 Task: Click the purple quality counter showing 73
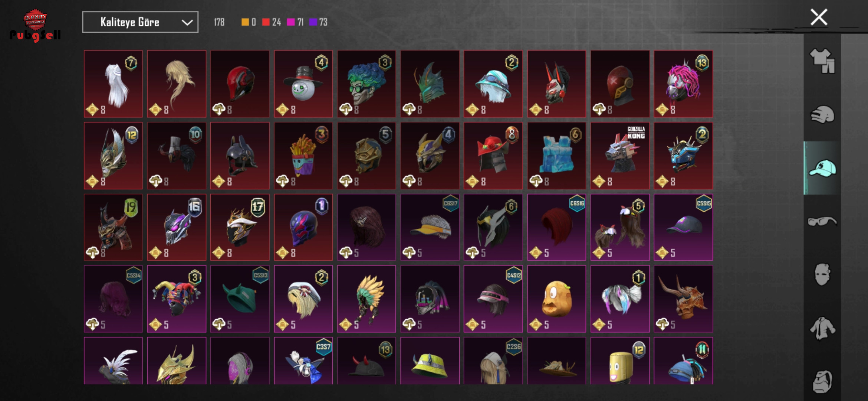click(318, 22)
